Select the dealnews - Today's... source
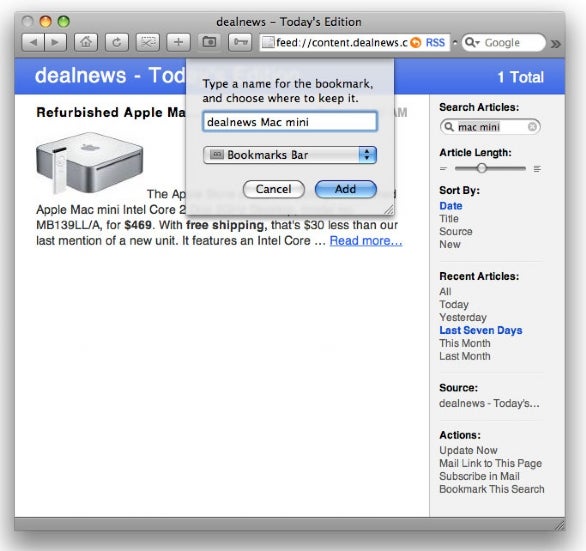 (489, 403)
